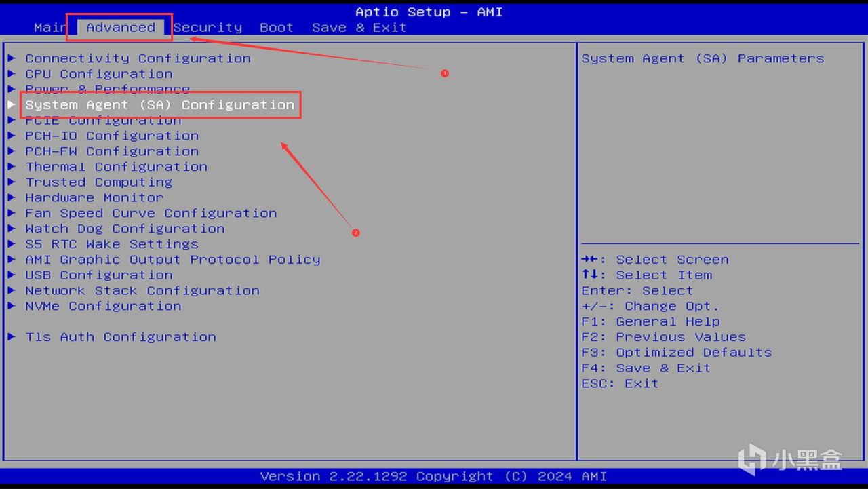The image size is (868, 489).
Task: Open CPU Configuration submenu
Action: pyautogui.click(x=99, y=74)
